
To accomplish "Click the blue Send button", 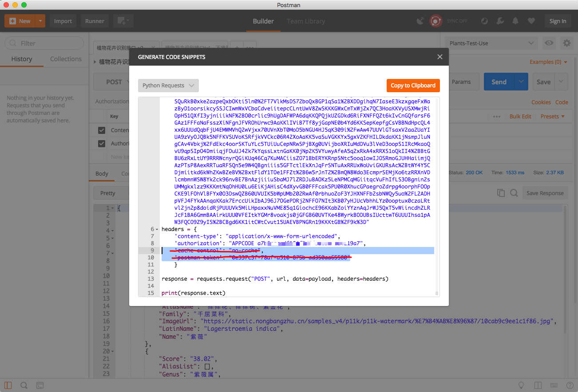I will tap(499, 82).
